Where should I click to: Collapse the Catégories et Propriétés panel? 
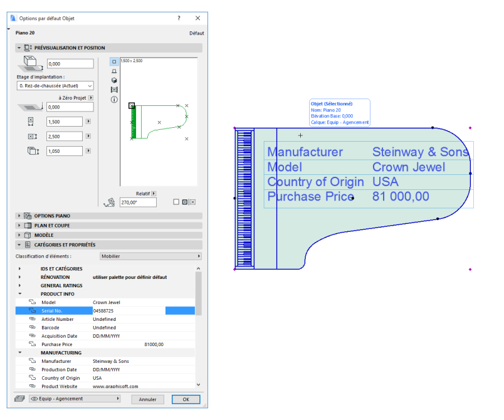pyautogui.click(x=19, y=245)
